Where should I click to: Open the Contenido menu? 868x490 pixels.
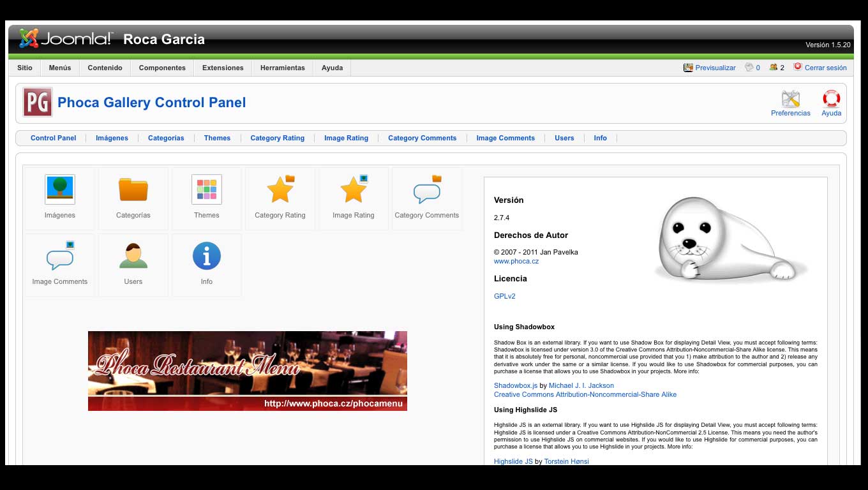pyautogui.click(x=105, y=68)
